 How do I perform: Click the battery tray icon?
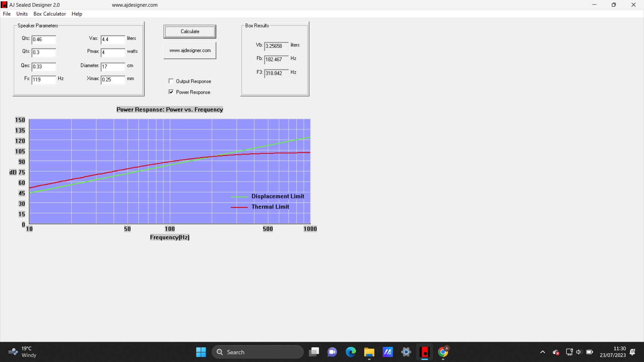point(590,352)
